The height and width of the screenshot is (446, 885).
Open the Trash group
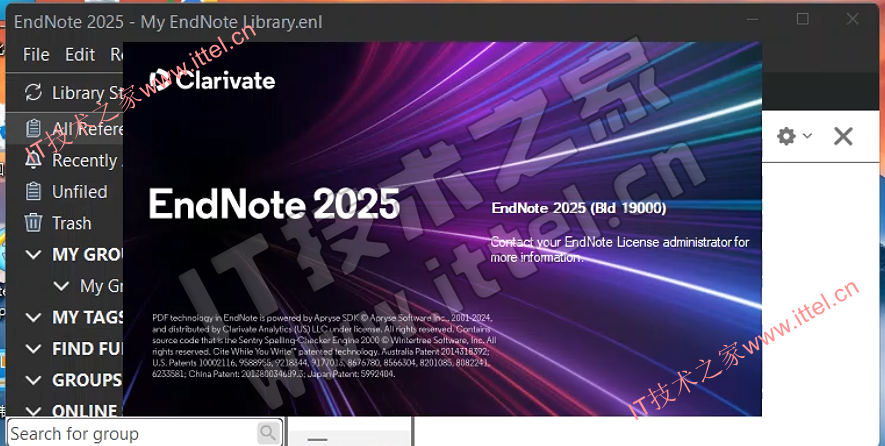(72, 223)
